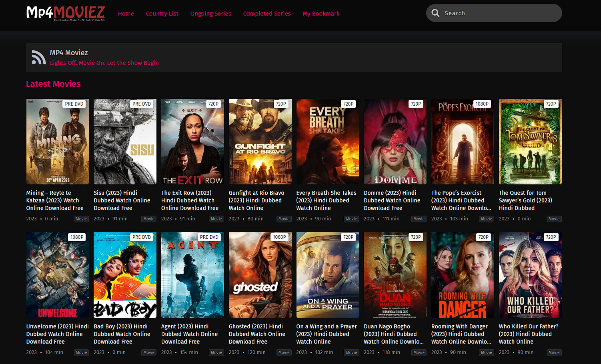The width and height of the screenshot is (601, 364).
Task: Click Movie tag under Gunfight at Rio Bravo
Action: [x=284, y=219]
